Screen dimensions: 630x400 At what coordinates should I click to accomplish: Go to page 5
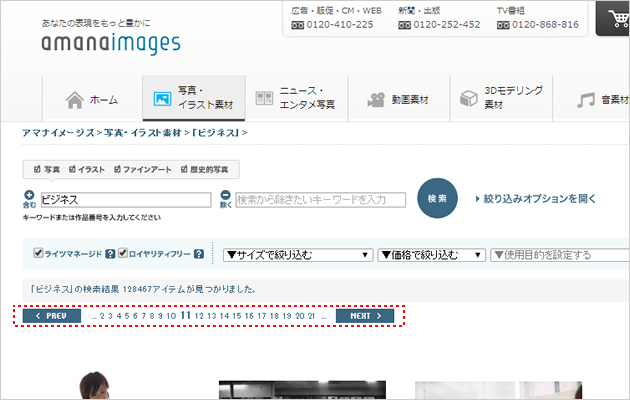point(127,316)
